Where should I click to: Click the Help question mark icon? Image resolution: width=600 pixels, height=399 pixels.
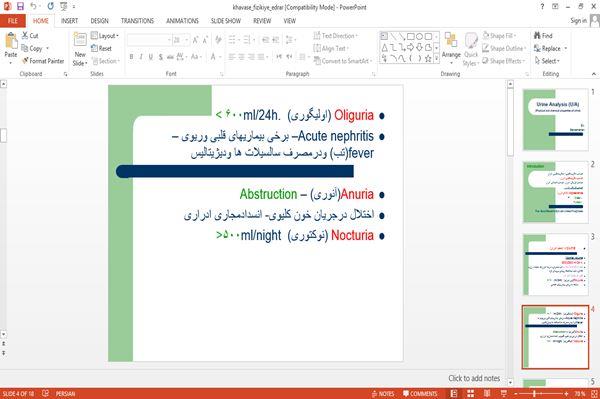tap(542, 7)
